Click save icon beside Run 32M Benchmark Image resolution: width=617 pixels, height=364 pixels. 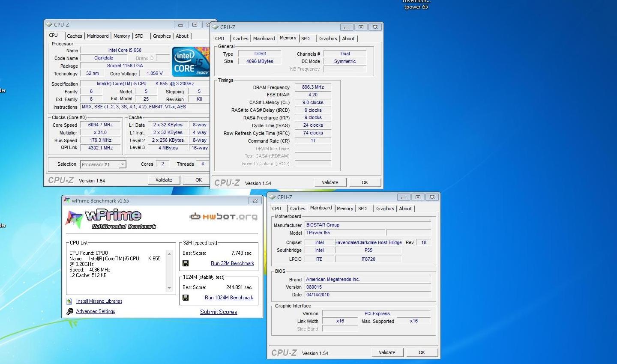tap(186, 263)
